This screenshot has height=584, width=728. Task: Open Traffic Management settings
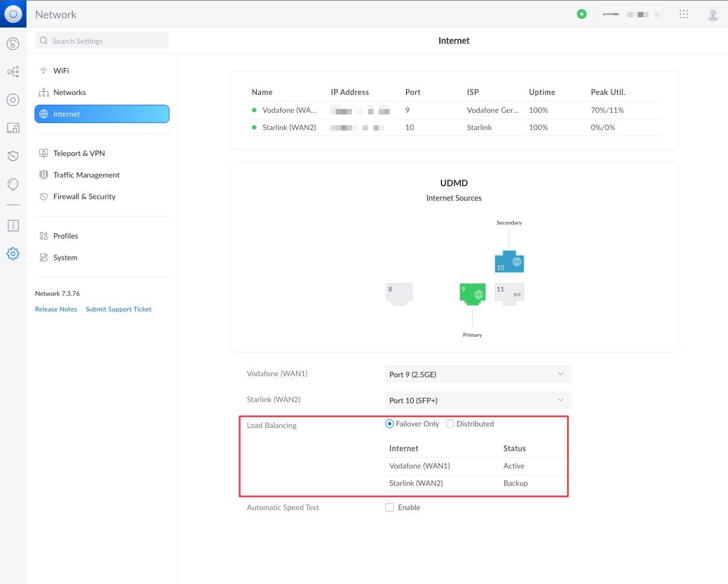coord(102,175)
